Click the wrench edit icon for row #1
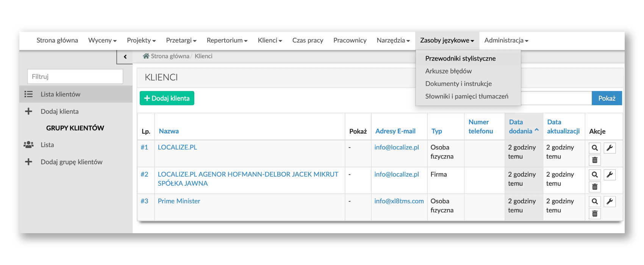 [x=610, y=148]
